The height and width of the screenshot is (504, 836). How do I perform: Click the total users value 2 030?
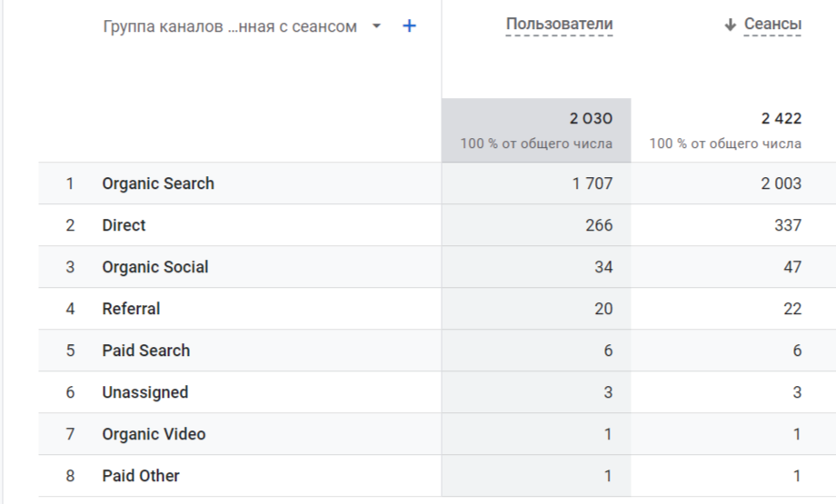pyautogui.click(x=591, y=119)
